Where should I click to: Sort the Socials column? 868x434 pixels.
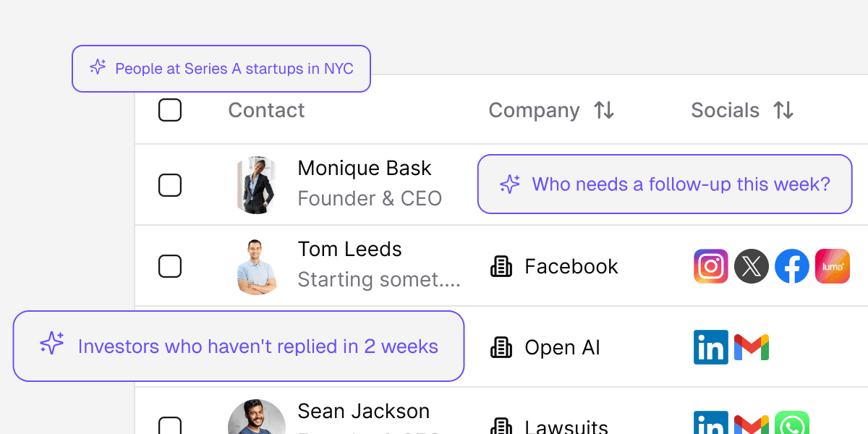(783, 111)
